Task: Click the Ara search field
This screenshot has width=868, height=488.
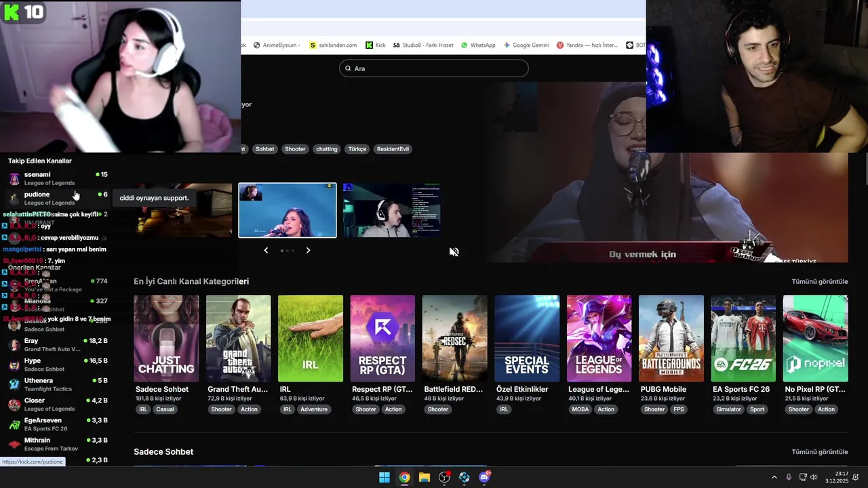Action: coord(434,68)
